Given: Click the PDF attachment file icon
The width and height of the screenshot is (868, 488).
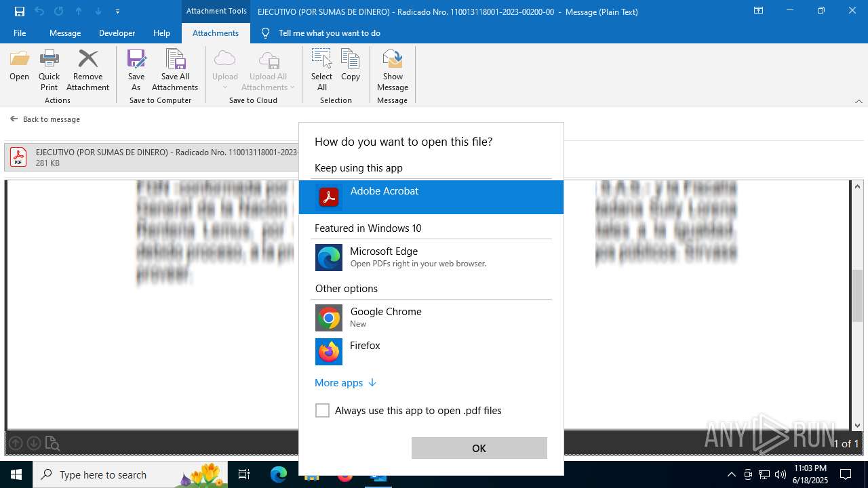Looking at the screenshot, I should click(x=18, y=157).
